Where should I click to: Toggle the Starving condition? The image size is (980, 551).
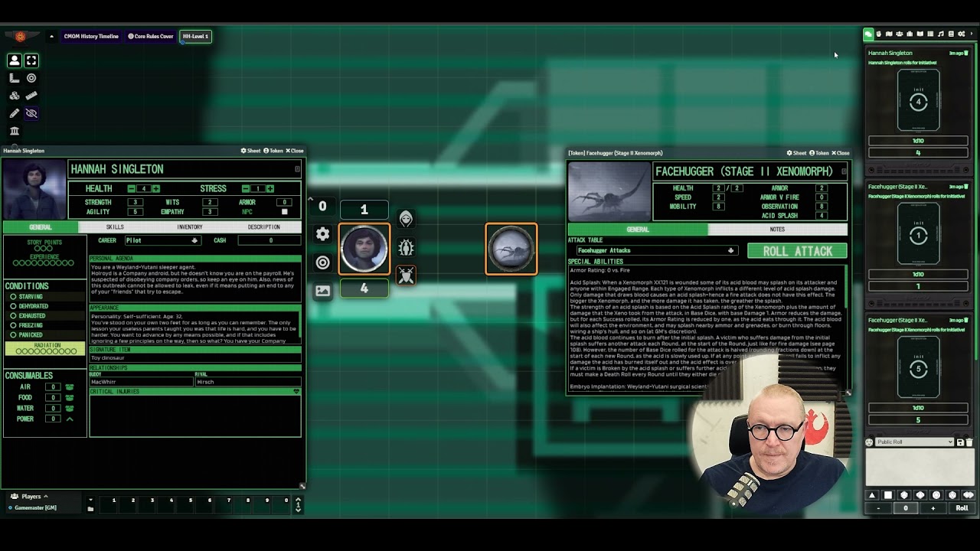click(13, 297)
